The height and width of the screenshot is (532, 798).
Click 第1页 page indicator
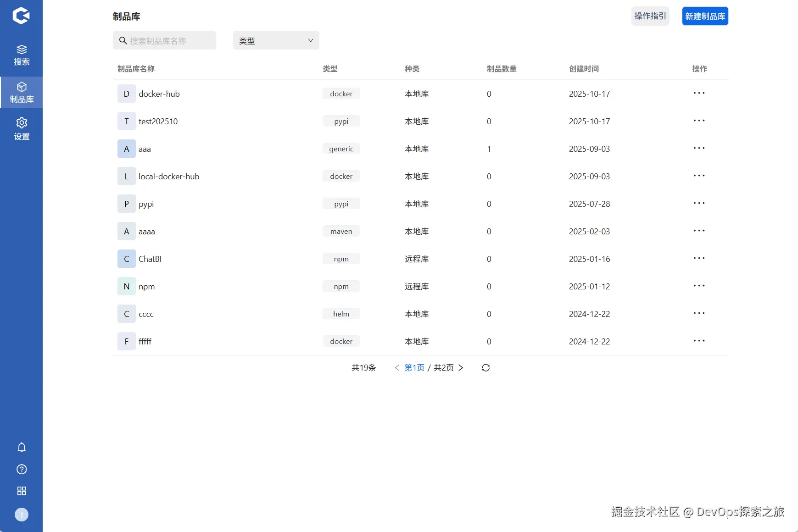click(x=414, y=368)
